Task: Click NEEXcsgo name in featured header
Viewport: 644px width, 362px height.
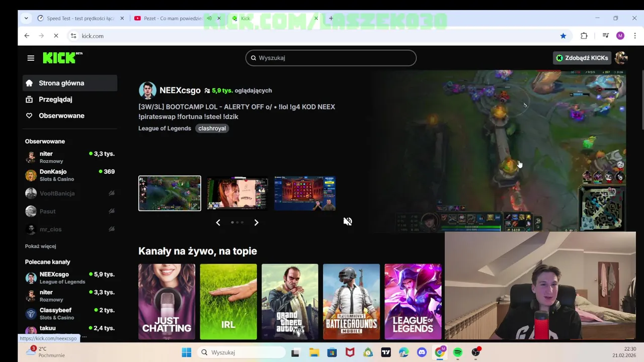Action: [180, 90]
